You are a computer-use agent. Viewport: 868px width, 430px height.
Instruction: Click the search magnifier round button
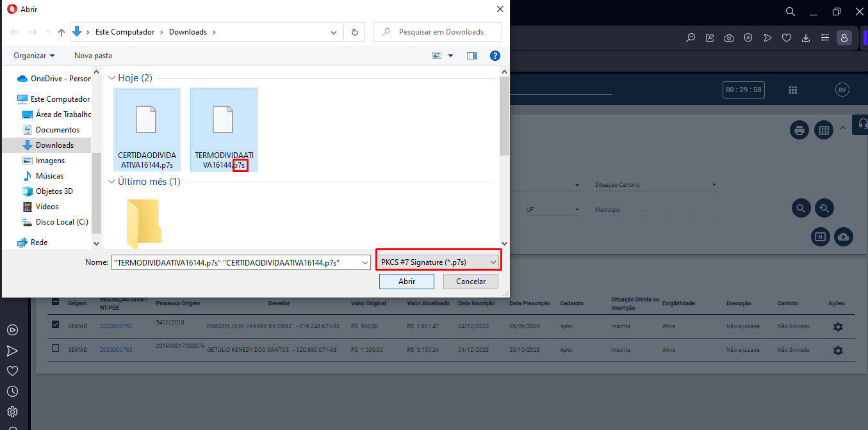point(800,208)
